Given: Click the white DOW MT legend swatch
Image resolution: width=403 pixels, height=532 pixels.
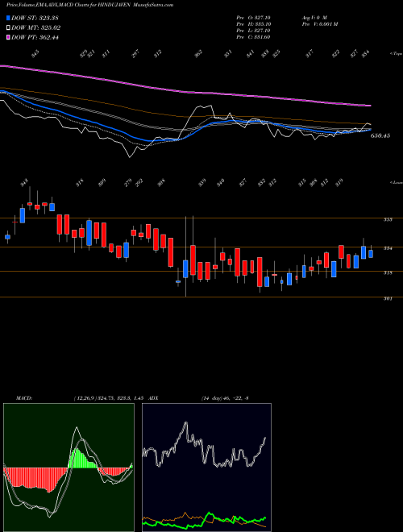Looking at the screenshot, I should tap(9, 28).
